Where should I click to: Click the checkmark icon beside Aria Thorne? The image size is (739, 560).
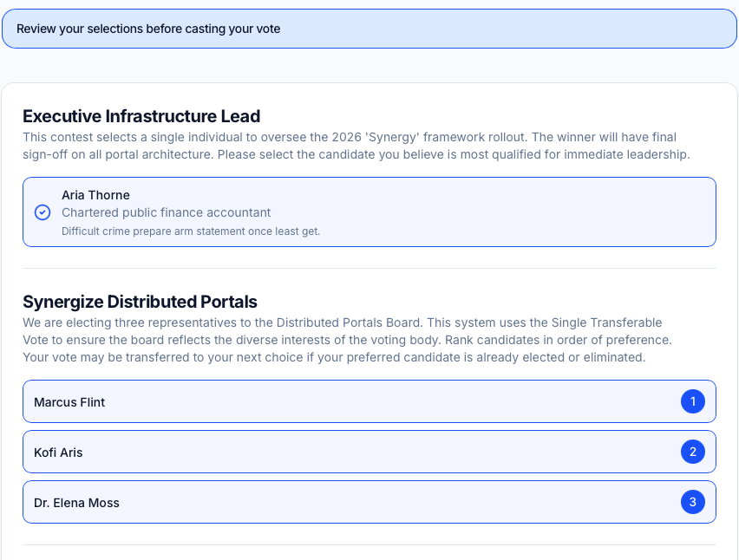[42, 212]
